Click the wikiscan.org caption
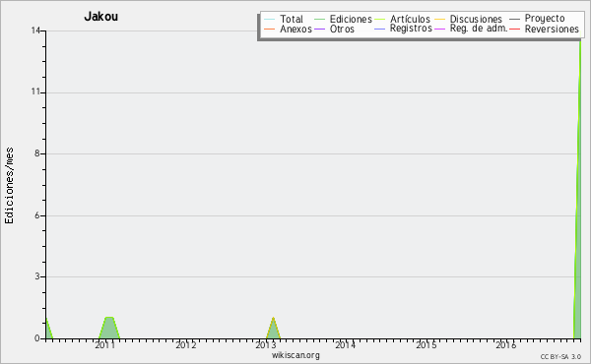 click(295, 355)
